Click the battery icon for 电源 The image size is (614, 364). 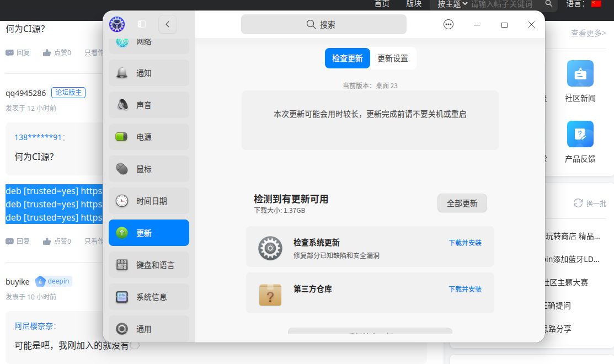(x=121, y=137)
